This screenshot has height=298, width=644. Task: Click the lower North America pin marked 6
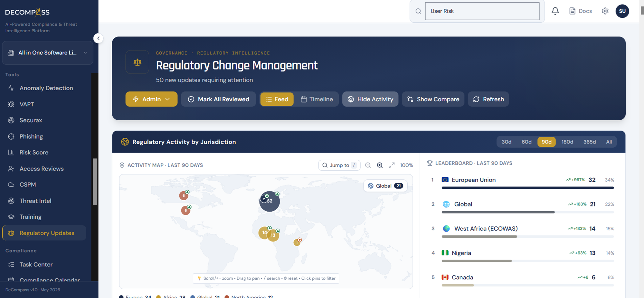coord(185,210)
